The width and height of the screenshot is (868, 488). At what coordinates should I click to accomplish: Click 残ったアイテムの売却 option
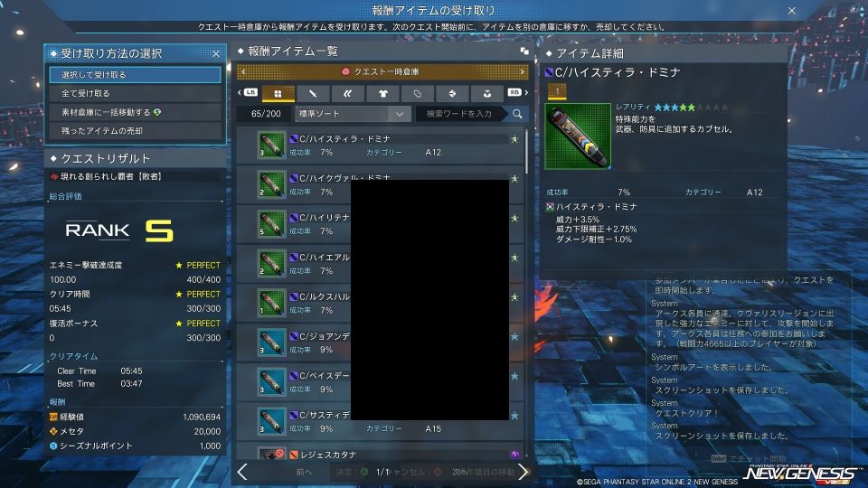tap(135, 131)
